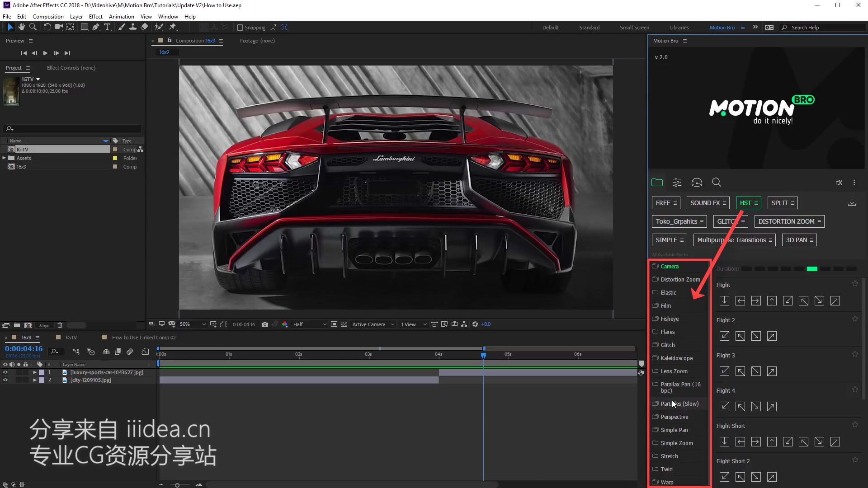Click Motion Bro settings sliders icon
The image size is (868, 488).
677,183
